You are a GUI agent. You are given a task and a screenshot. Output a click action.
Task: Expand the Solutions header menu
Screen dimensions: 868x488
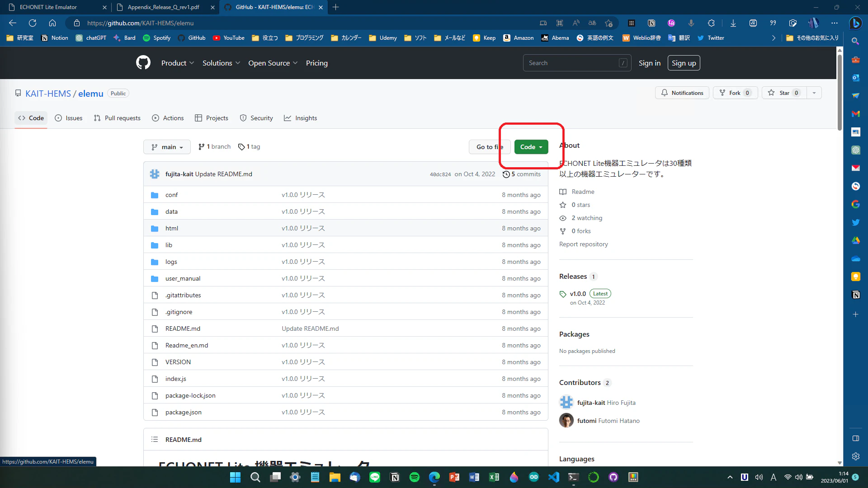[x=221, y=63]
